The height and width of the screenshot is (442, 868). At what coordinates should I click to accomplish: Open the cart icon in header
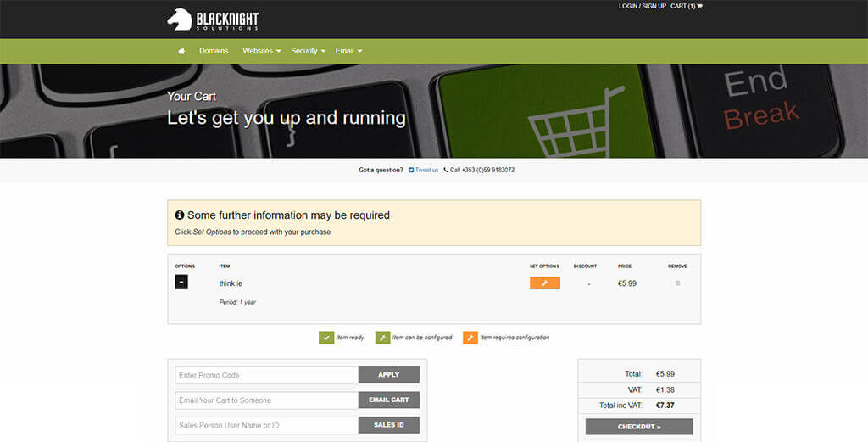pyautogui.click(x=700, y=6)
